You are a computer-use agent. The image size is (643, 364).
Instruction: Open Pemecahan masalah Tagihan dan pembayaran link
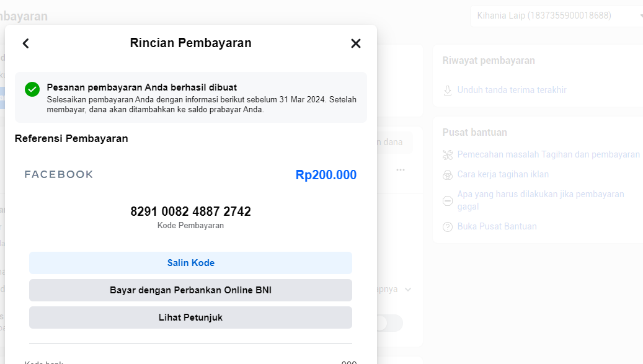548,154
